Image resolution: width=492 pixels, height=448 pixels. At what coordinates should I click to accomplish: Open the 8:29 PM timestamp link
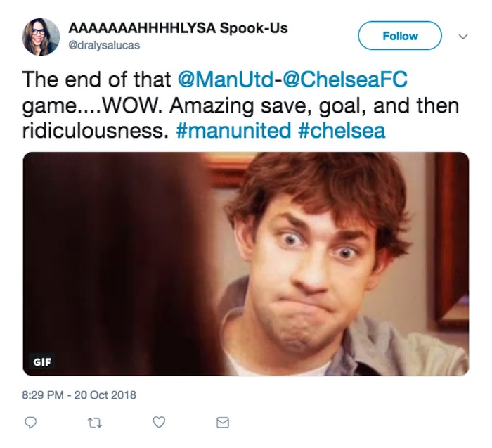point(43,395)
